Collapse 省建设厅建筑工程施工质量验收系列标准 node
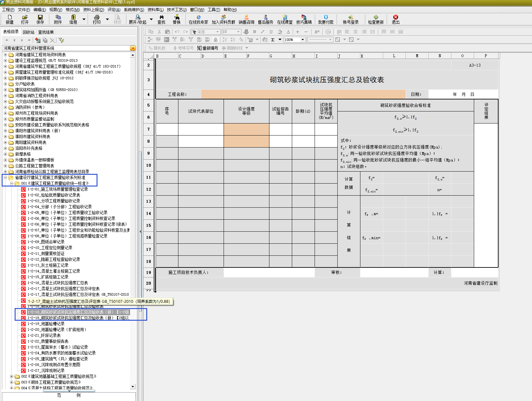The image size is (532, 401). [x=5, y=177]
